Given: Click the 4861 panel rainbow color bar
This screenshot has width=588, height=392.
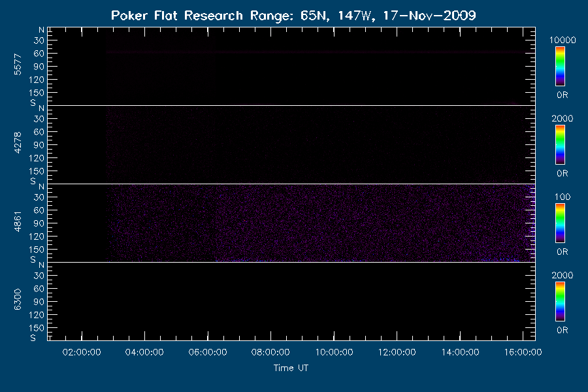Looking at the screenshot, I should [x=560, y=223].
